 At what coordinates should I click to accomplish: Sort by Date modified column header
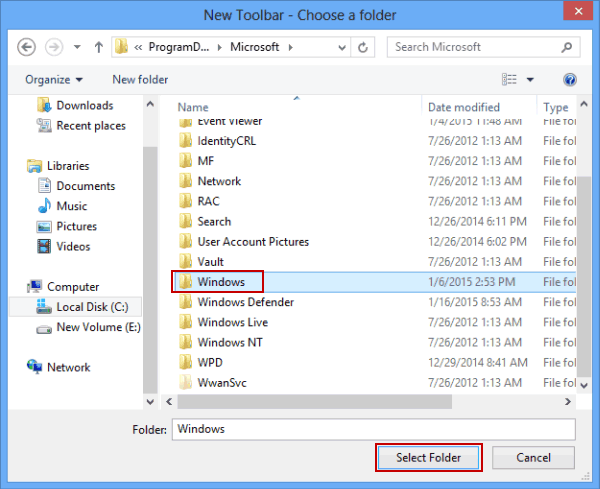pyautogui.click(x=464, y=107)
